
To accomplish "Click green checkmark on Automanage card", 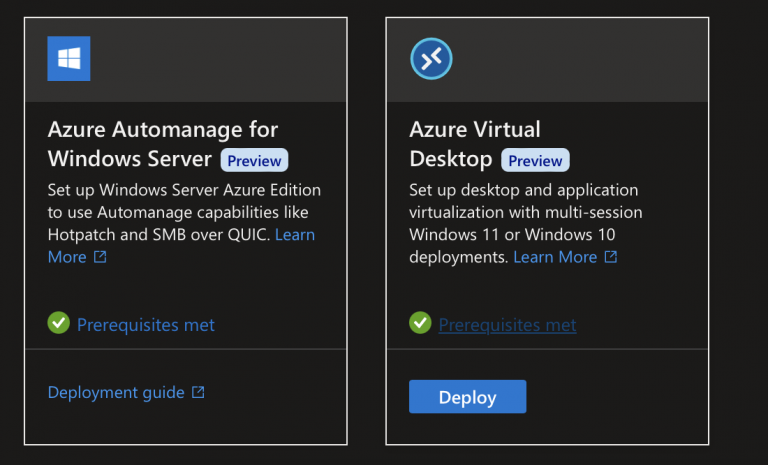I will 58,323.
